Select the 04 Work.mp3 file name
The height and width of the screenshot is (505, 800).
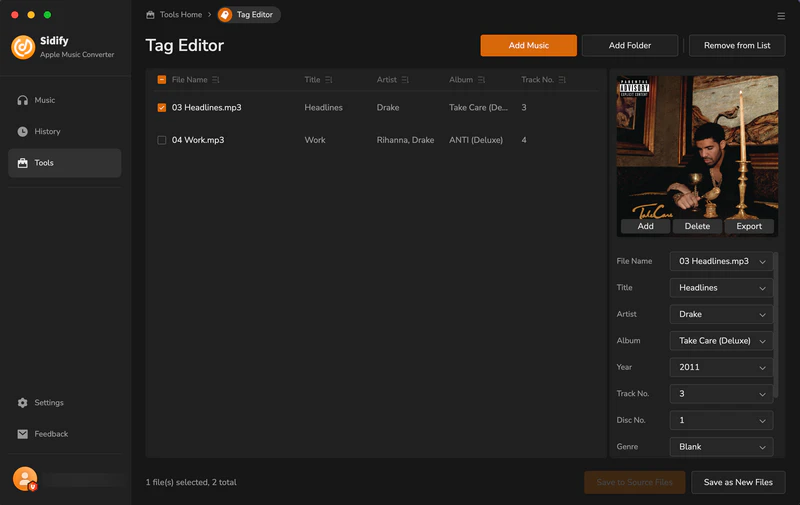198,140
